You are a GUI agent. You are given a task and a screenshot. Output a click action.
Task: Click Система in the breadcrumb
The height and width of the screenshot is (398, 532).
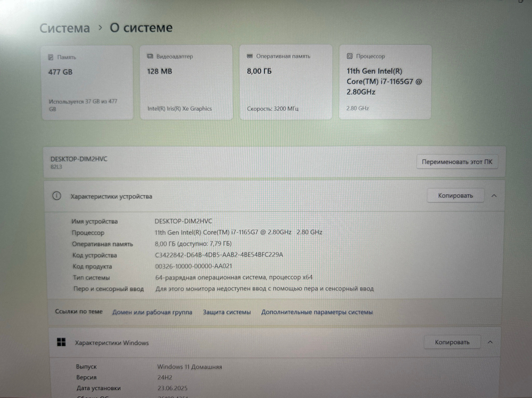click(64, 28)
